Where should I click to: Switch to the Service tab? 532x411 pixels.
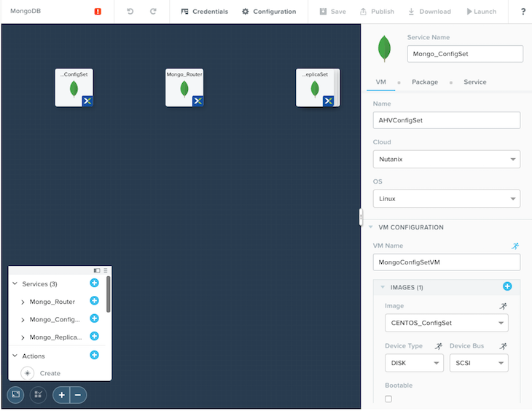pyautogui.click(x=475, y=82)
